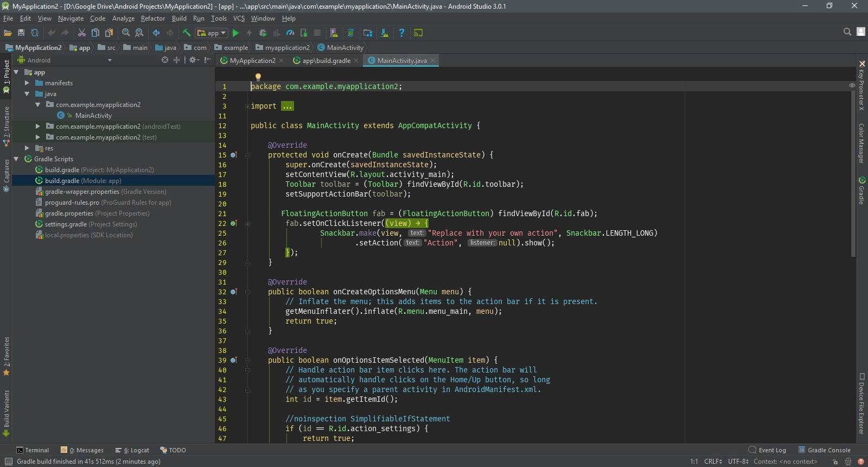The image size is (868, 467).
Task: Collapse the app module tree node
Action: [x=16, y=72]
